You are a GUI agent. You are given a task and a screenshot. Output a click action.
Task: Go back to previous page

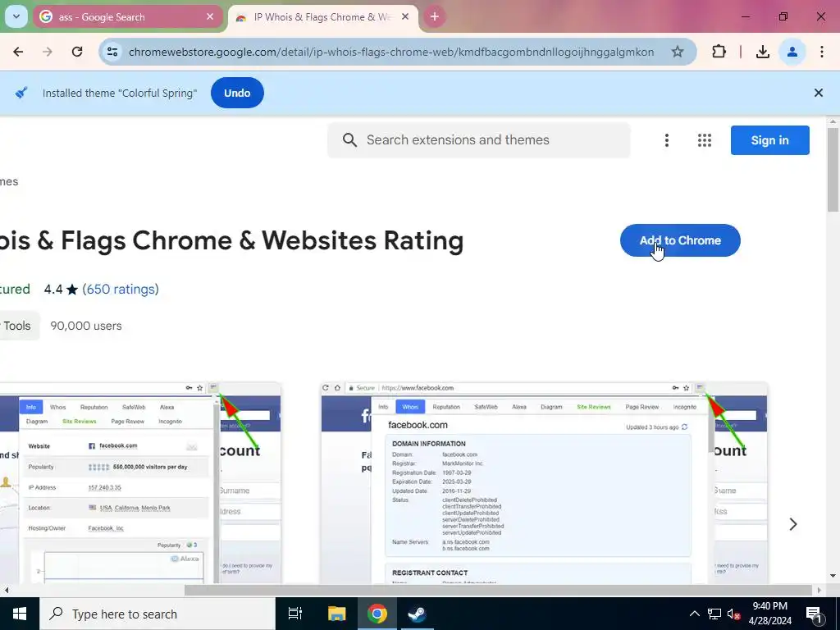[x=18, y=52]
